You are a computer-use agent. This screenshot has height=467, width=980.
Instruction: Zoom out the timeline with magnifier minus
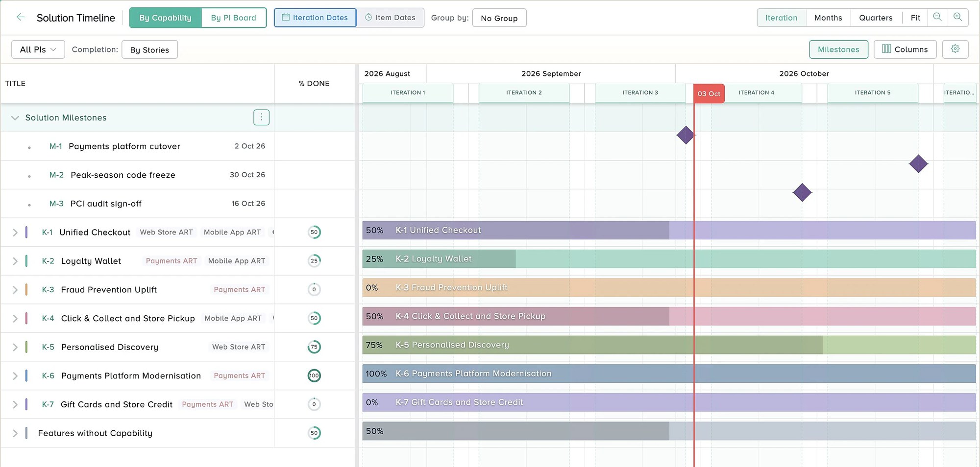point(937,18)
